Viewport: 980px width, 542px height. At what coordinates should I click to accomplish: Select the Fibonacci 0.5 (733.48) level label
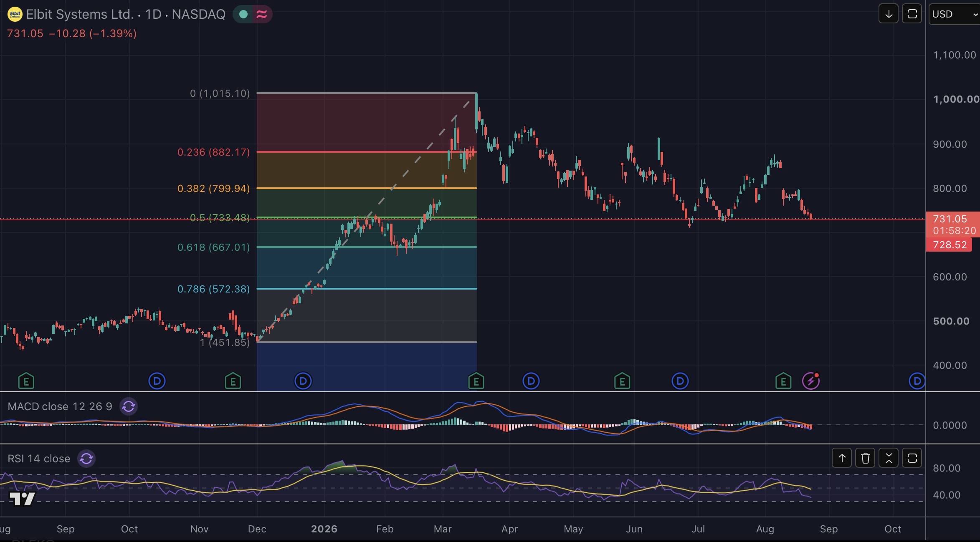[220, 218]
